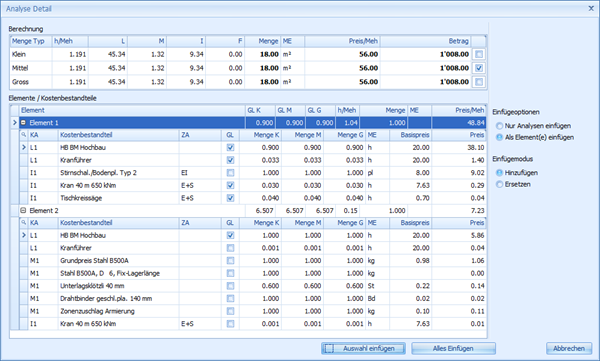Click the Element column header
Viewport: 600px width, 361px height.
tap(132, 110)
